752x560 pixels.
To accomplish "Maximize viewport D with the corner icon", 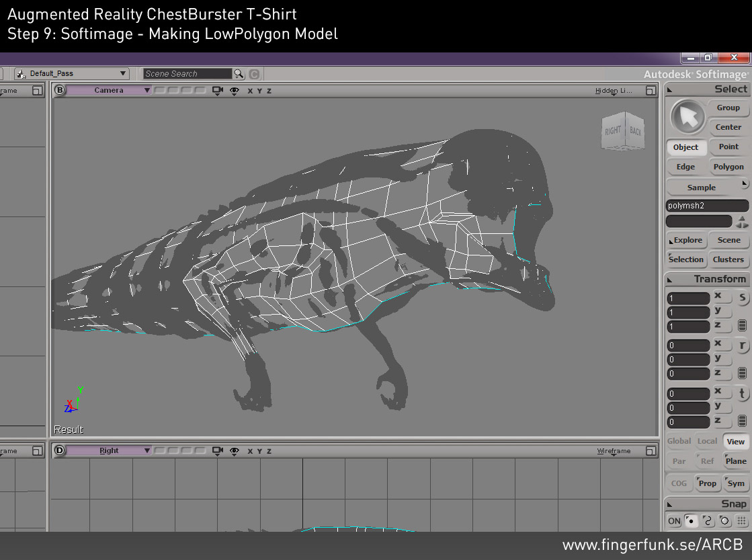I will click(651, 451).
